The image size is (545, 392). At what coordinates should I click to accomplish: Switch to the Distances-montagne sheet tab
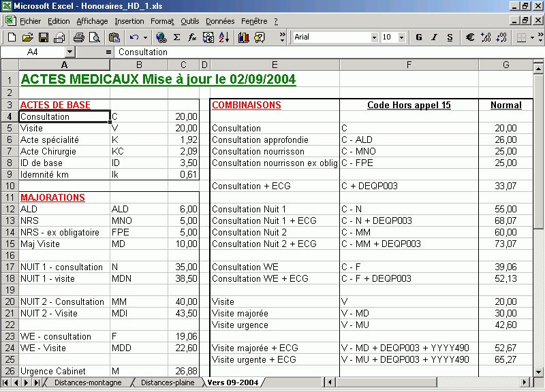(x=88, y=382)
